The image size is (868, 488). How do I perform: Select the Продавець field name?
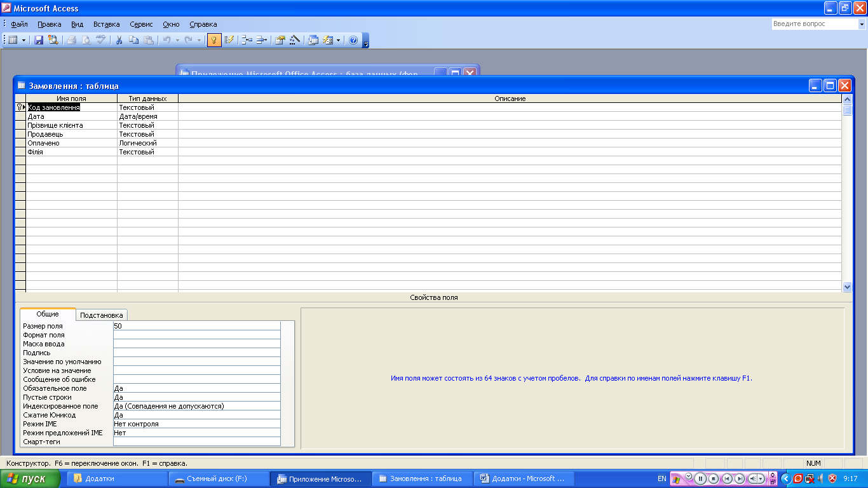[x=71, y=135]
